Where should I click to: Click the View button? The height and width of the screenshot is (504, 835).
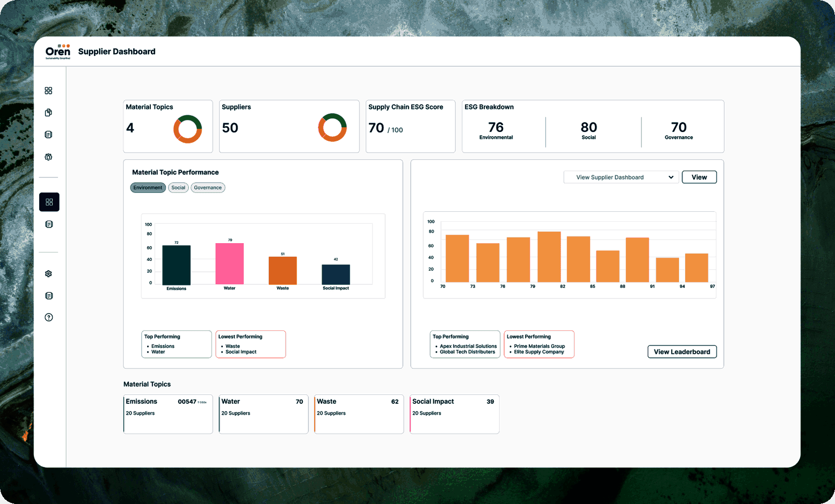(699, 177)
